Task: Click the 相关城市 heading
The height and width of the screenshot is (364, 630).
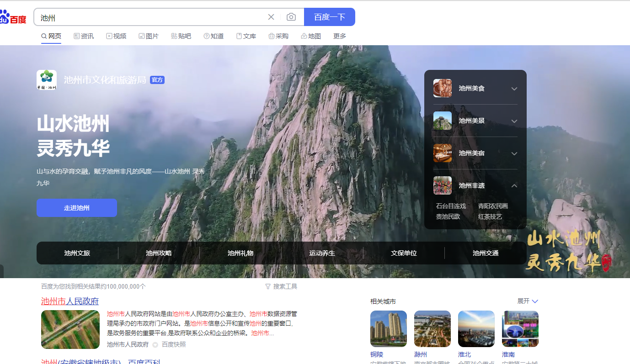Action: click(x=383, y=301)
